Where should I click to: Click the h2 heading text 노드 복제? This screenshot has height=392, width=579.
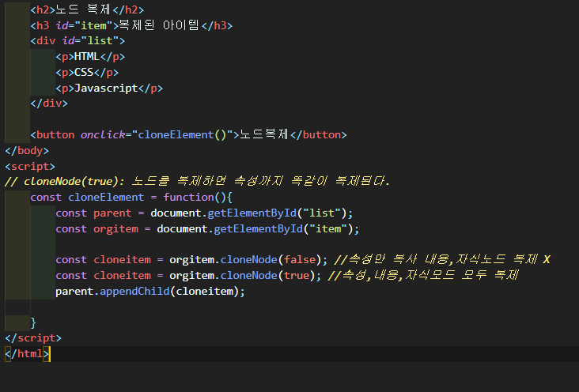[84, 9]
